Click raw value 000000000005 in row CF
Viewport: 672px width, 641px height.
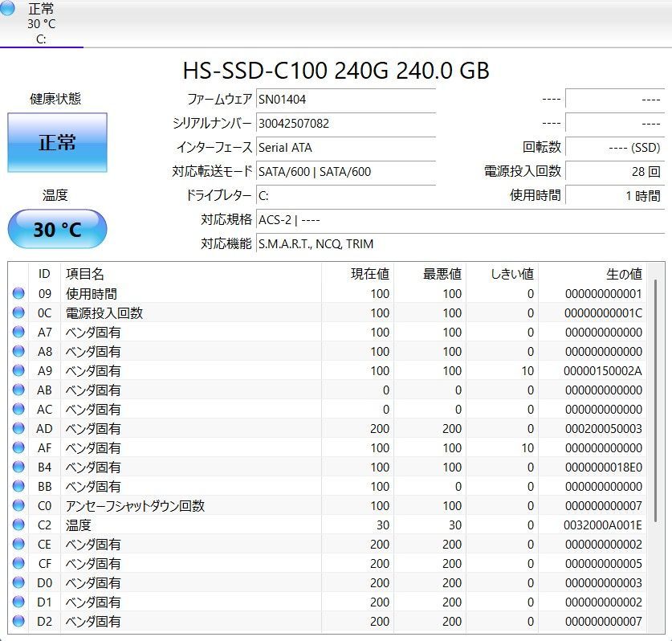pyautogui.click(x=604, y=564)
